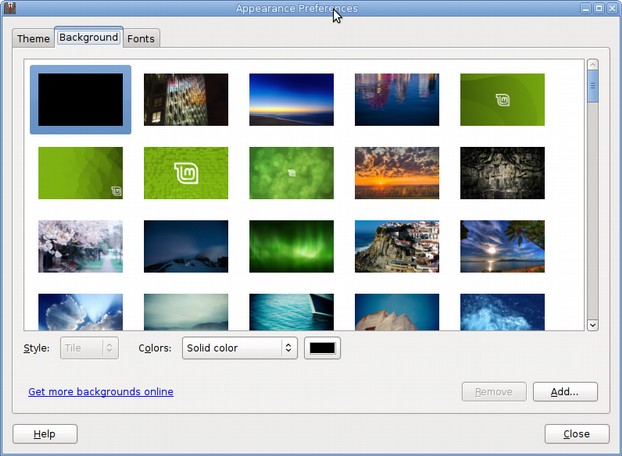Open the black color picker swatch

coord(322,348)
